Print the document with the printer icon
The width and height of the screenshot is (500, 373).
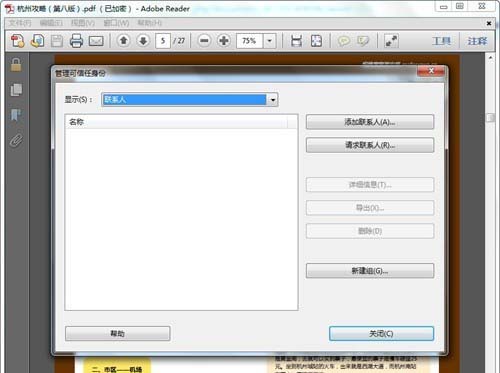click(76, 41)
